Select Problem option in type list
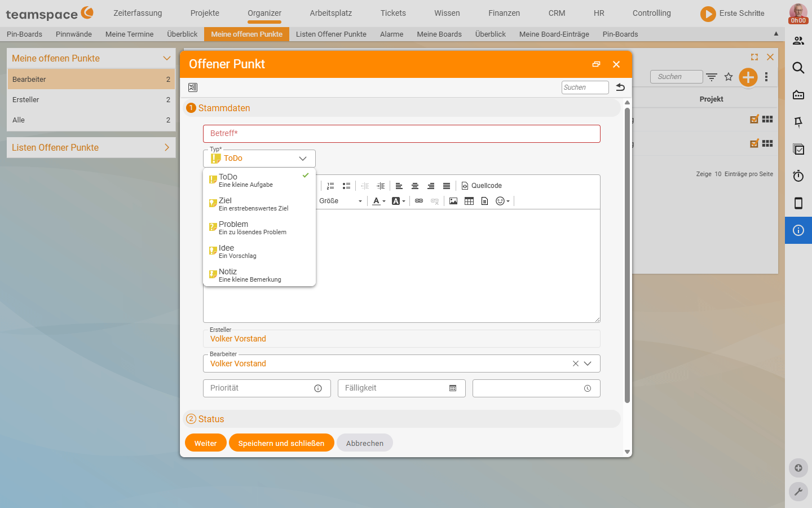This screenshot has height=508, width=812. (259, 227)
